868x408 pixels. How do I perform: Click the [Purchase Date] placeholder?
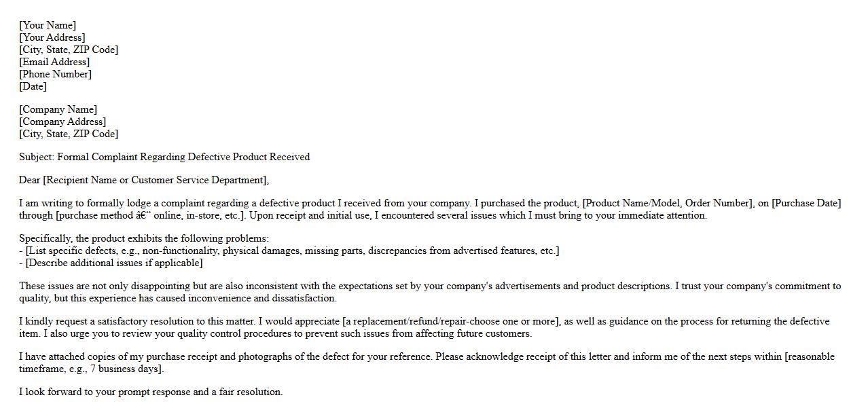point(806,203)
